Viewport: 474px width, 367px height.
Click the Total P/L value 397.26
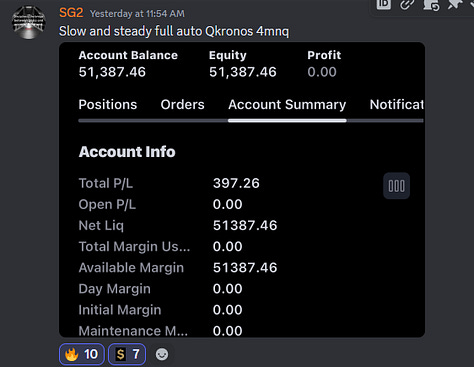(236, 183)
